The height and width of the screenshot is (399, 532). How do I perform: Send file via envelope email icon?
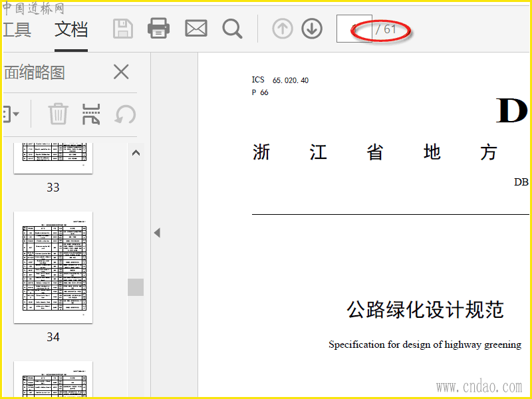click(x=196, y=28)
